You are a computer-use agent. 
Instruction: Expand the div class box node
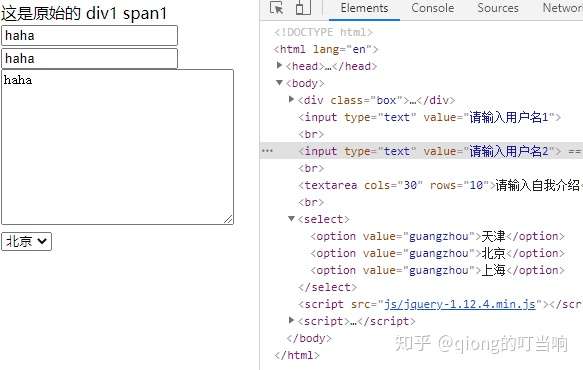click(292, 100)
